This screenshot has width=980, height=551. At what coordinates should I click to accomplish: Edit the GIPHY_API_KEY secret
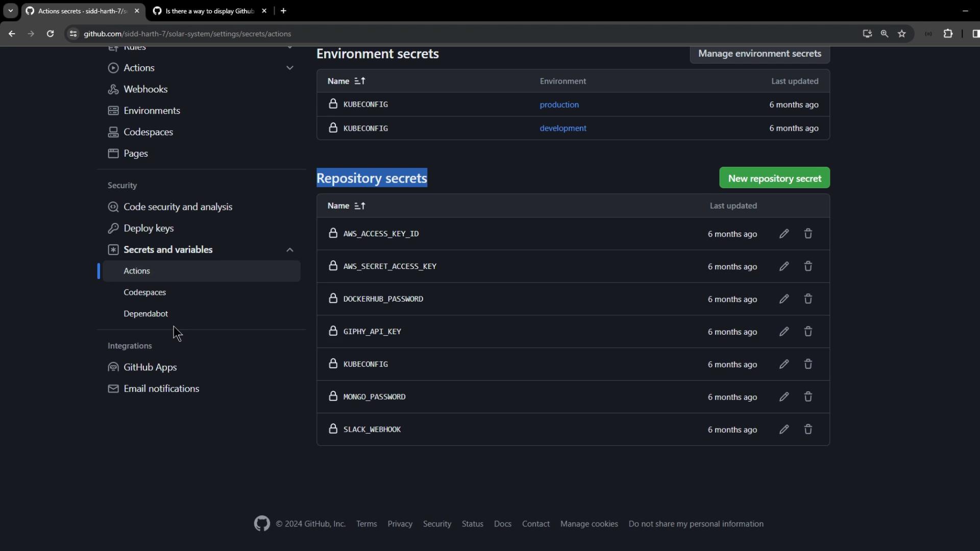(x=784, y=332)
